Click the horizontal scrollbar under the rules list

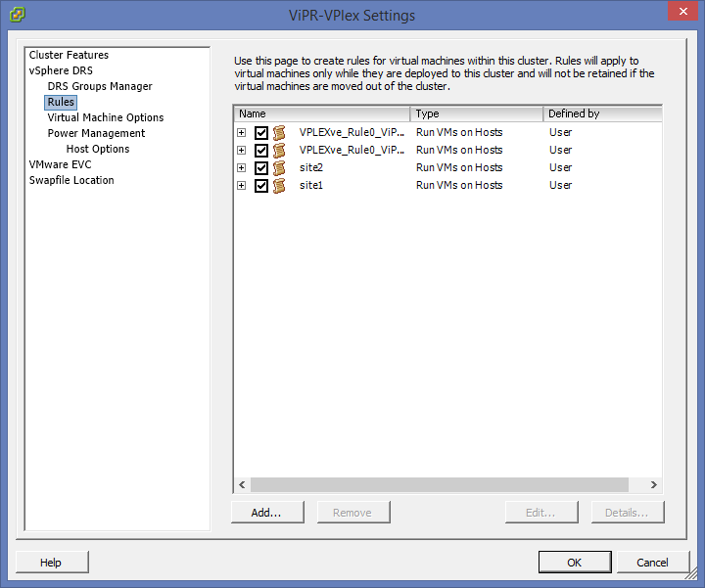click(441, 485)
